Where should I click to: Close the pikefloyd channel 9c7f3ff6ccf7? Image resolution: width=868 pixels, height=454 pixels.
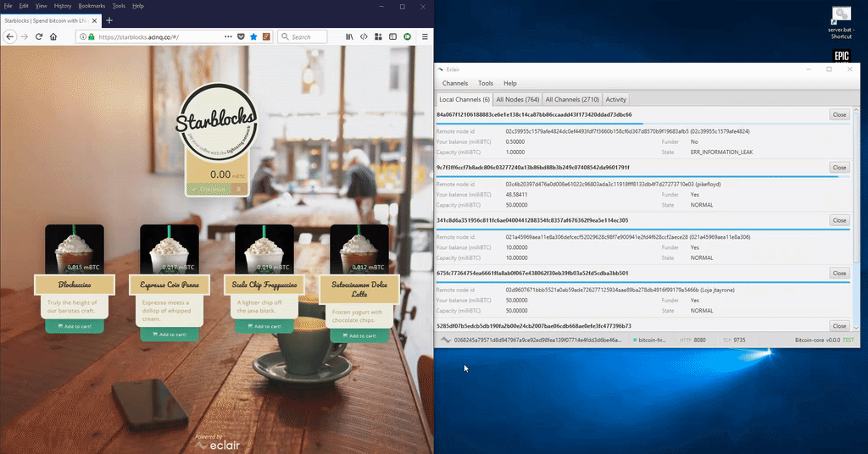coord(839,167)
